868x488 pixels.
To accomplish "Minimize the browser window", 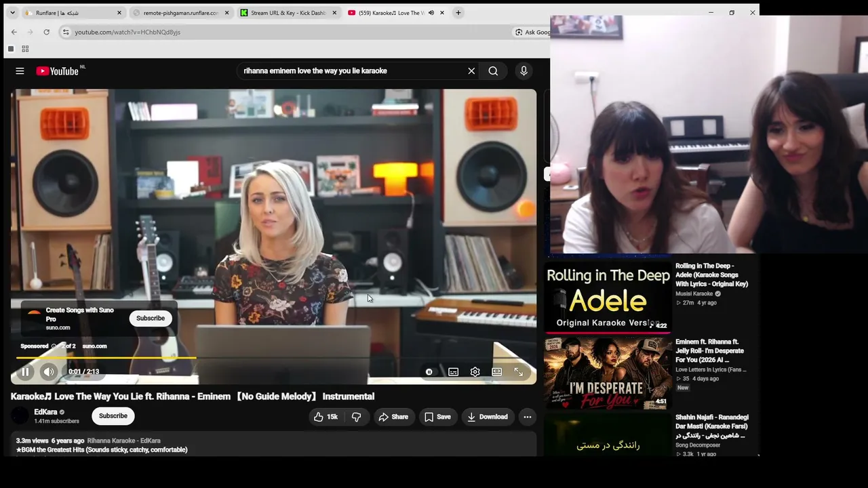I will click(x=711, y=12).
